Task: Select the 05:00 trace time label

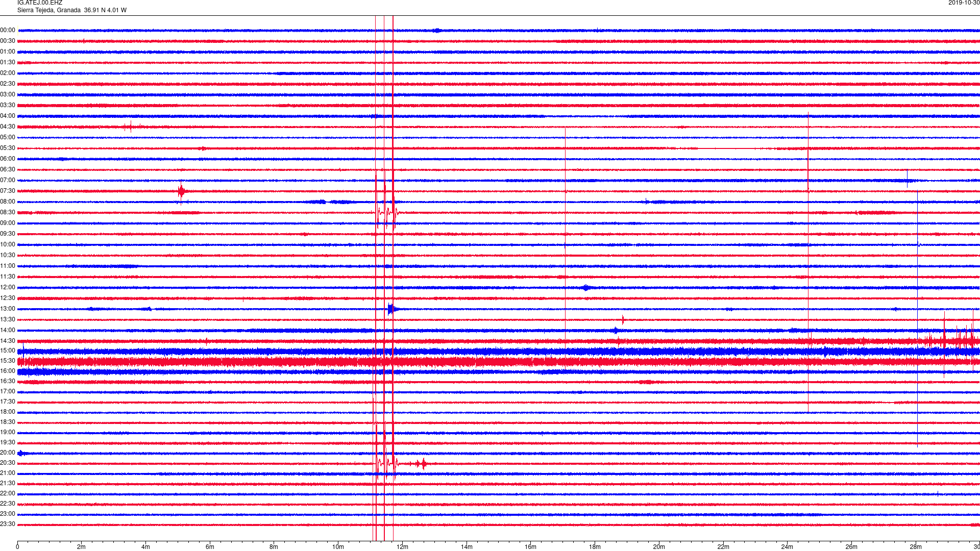Action: [x=8, y=137]
